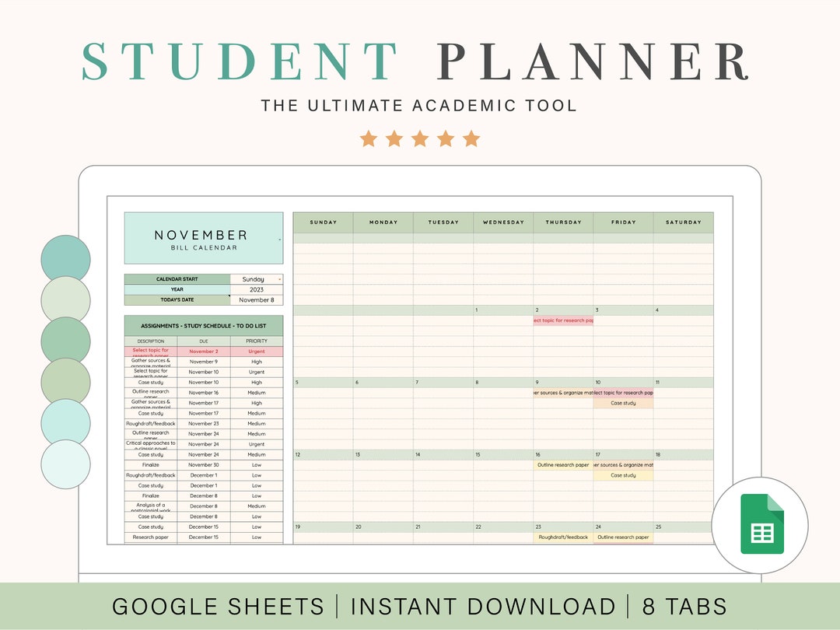Select the 'Research paper' description cell
840x630 pixels.
[151, 537]
